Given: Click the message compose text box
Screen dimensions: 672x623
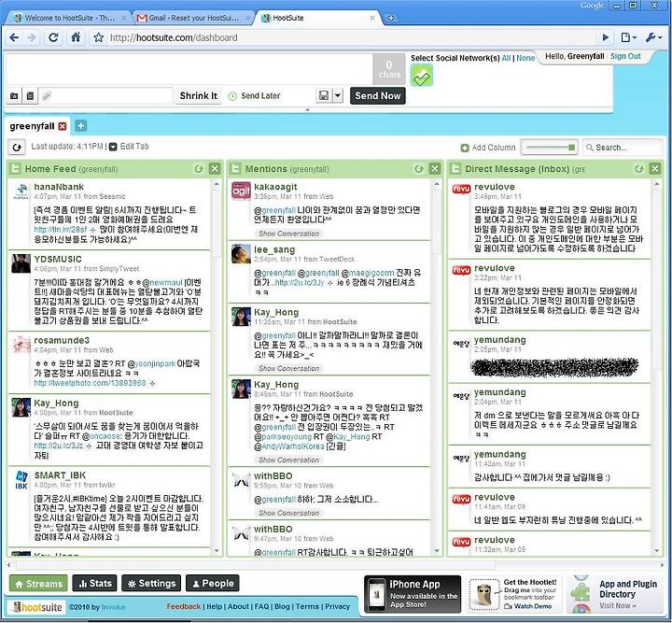Looking at the screenshot, I should (x=189, y=68).
